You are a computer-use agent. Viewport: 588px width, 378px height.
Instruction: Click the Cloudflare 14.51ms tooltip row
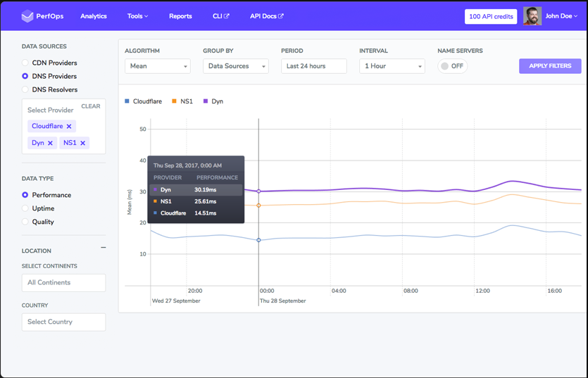pyautogui.click(x=196, y=213)
